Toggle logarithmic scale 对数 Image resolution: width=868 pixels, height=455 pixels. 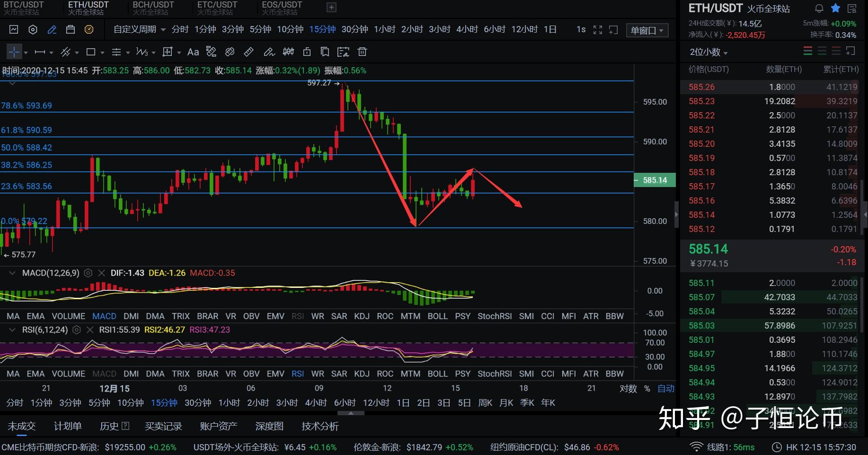tap(628, 388)
